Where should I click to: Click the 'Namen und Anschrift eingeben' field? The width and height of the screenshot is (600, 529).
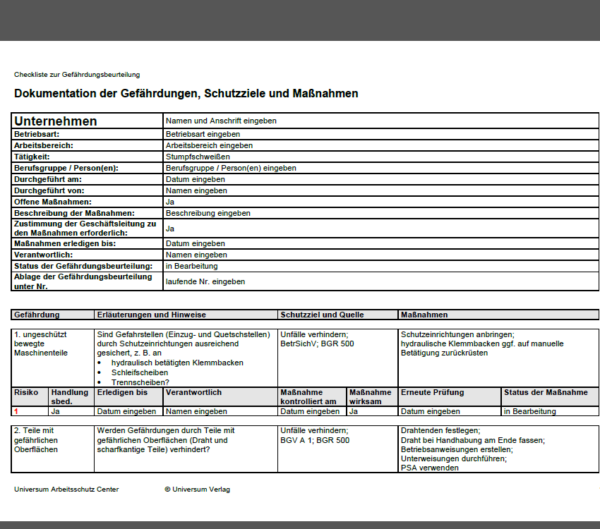(x=381, y=121)
